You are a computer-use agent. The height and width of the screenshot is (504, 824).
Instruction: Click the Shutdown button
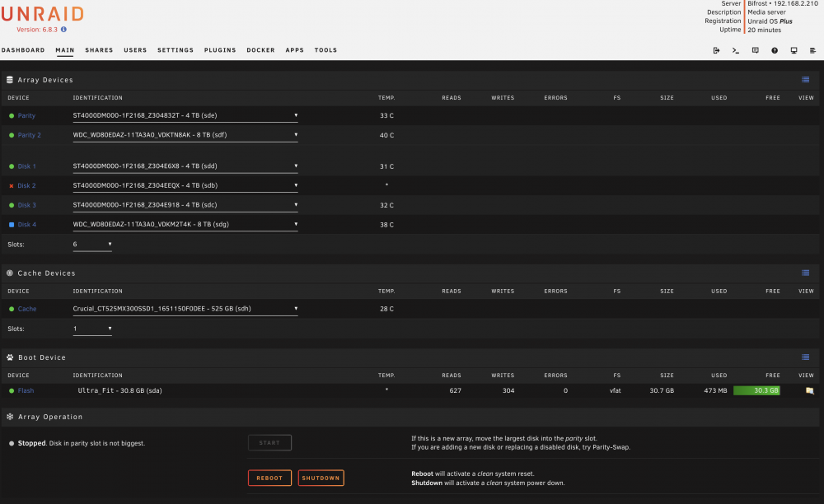[x=321, y=478]
